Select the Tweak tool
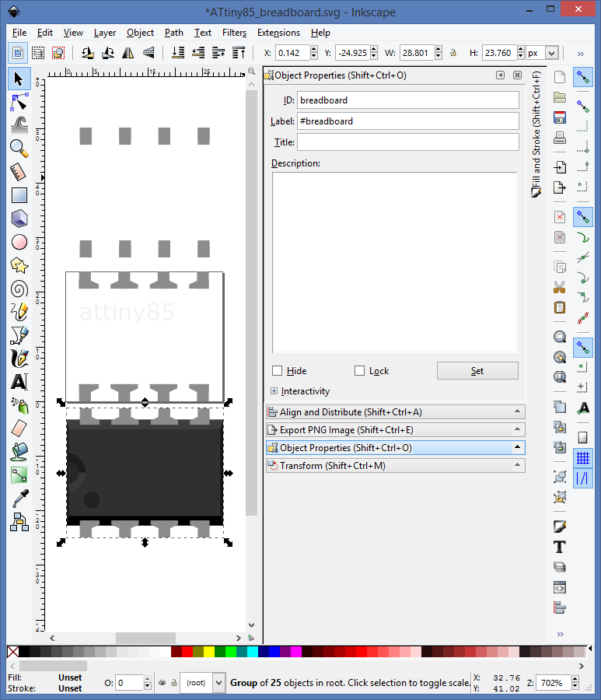 point(19,125)
